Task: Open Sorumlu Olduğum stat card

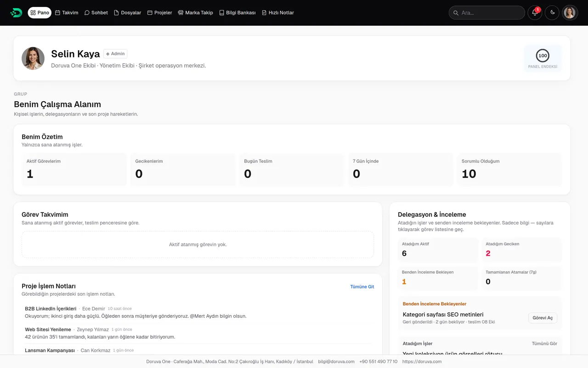Action: click(x=509, y=169)
